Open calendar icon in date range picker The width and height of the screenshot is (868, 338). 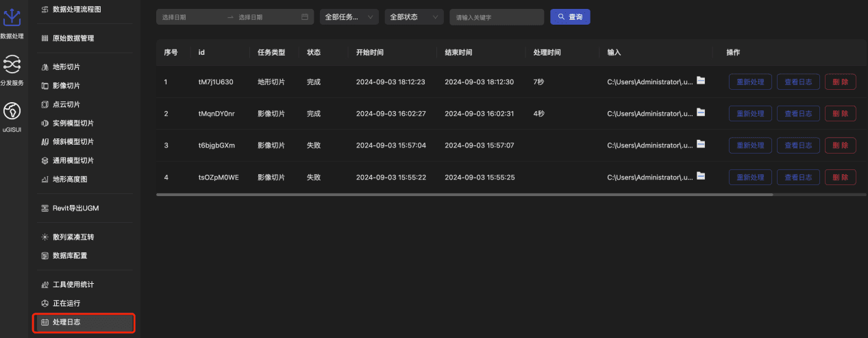coord(305,17)
